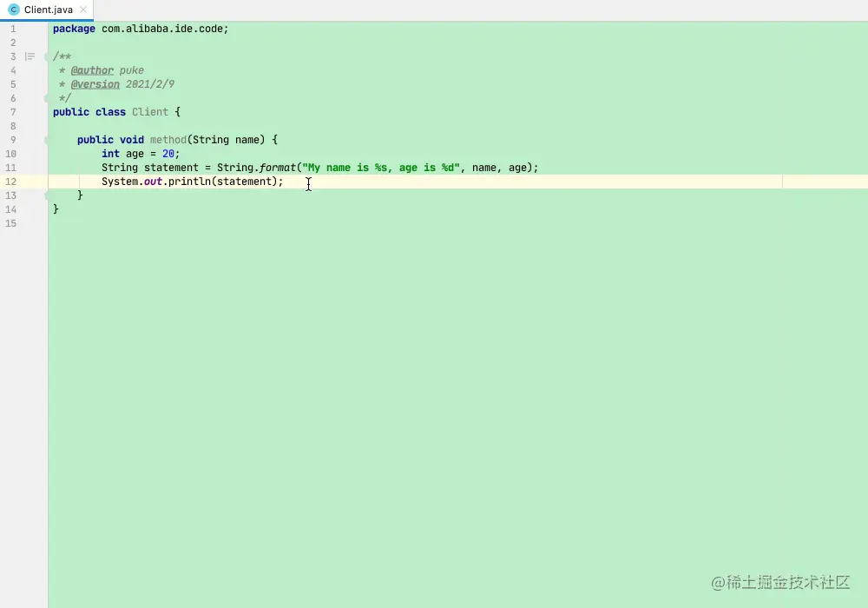Click 'System' on line 12
Viewport: 868px width, 608px height.
click(120, 181)
